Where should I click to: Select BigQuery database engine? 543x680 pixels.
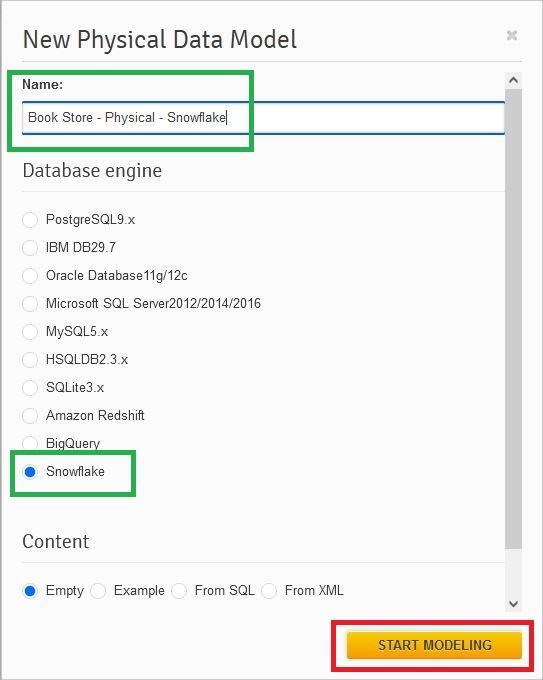click(30, 443)
